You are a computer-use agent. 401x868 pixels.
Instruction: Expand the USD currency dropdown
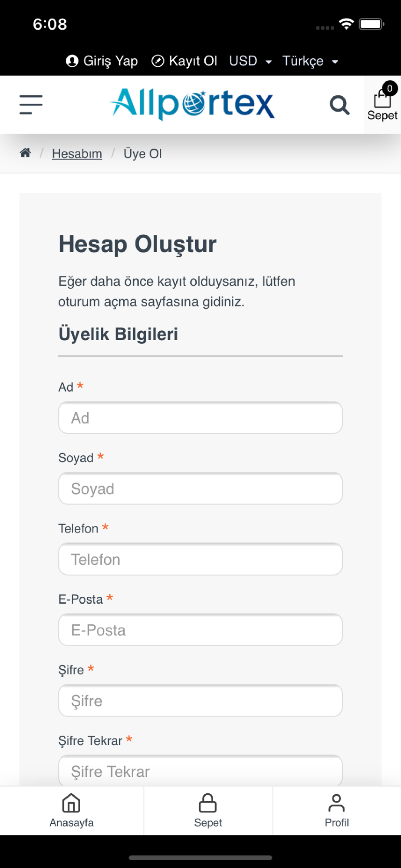point(250,61)
